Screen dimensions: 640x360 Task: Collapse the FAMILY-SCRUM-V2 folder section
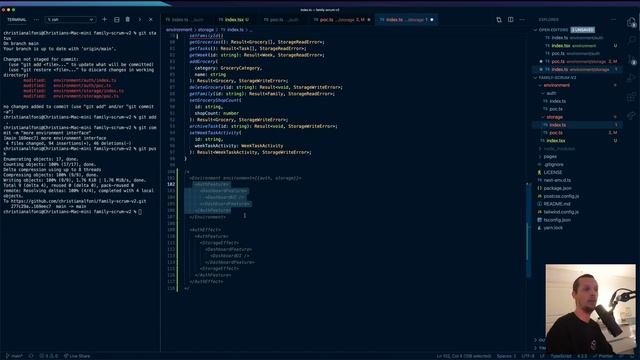pos(557,78)
